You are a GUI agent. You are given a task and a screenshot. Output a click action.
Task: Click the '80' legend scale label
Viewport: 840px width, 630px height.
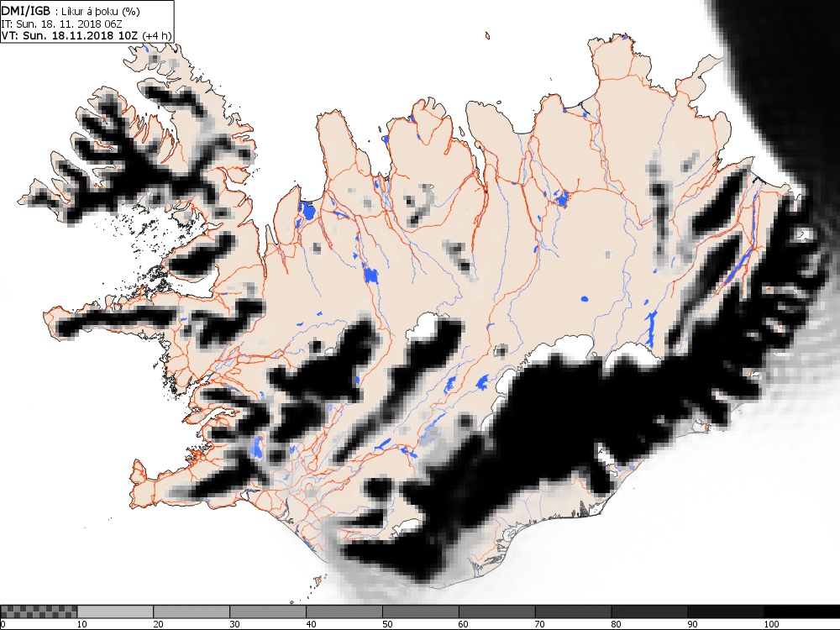[x=616, y=624]
